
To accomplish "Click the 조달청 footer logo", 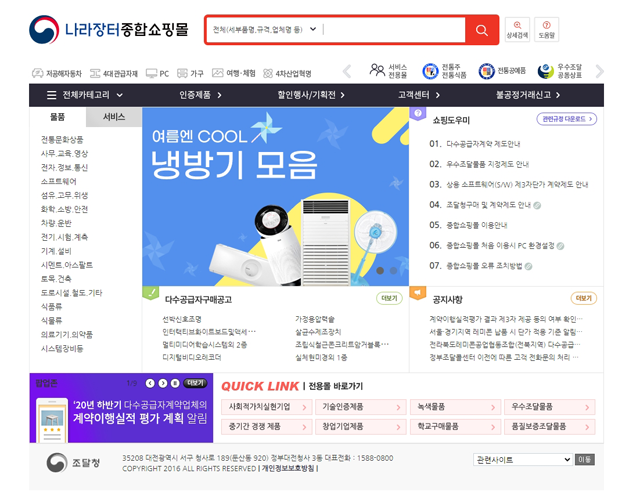I will (x=73, y=463).
